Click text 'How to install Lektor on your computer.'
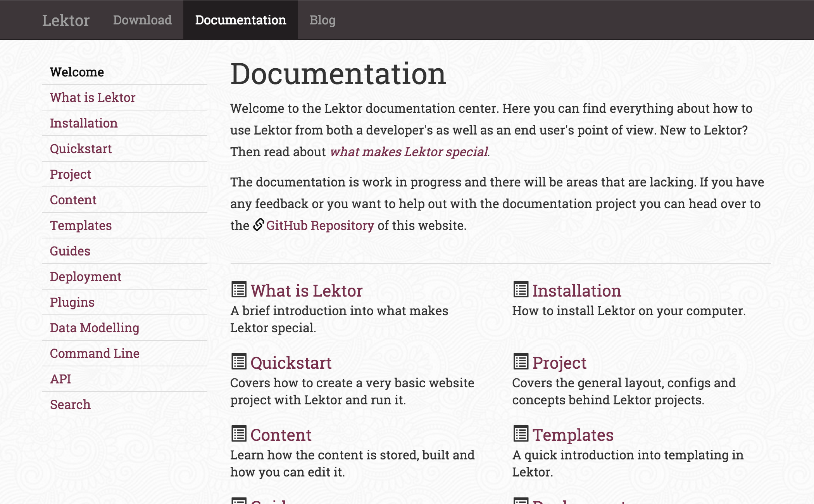 pyautogui.click(x=629, y=311)
